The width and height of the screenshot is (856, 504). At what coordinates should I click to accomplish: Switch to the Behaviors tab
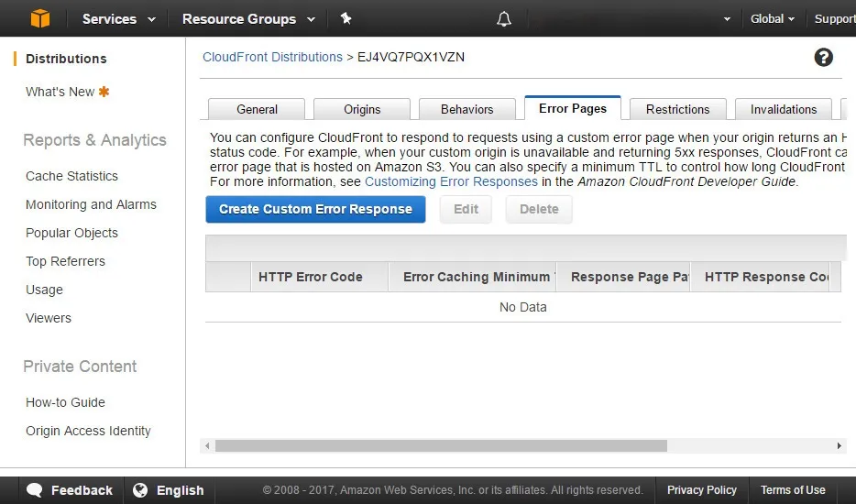467,109
